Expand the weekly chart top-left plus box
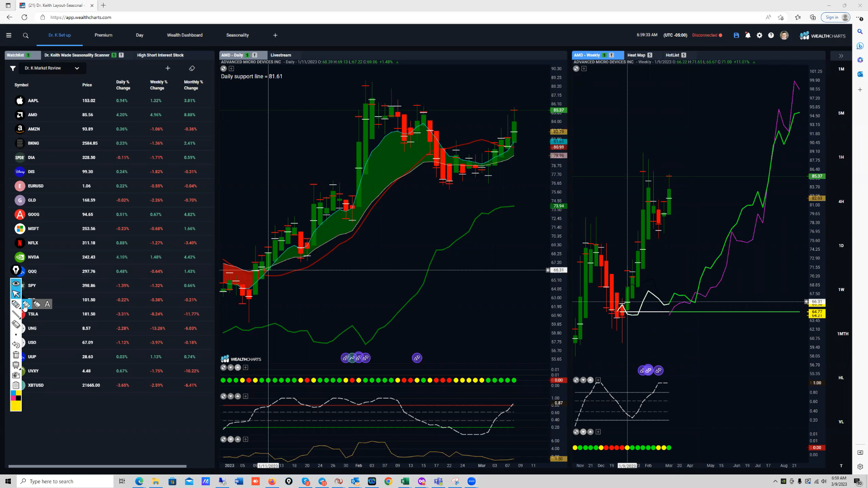This screenshot has height=488, width=868. tap(584, 69)
